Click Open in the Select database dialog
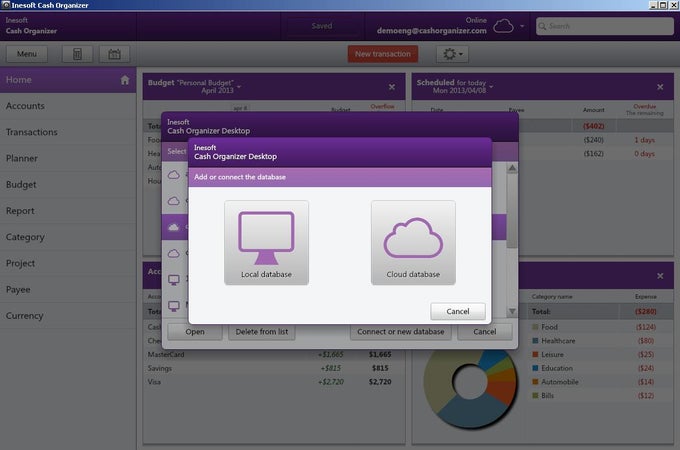Screen dimensions: 680x450 [195, 332]
